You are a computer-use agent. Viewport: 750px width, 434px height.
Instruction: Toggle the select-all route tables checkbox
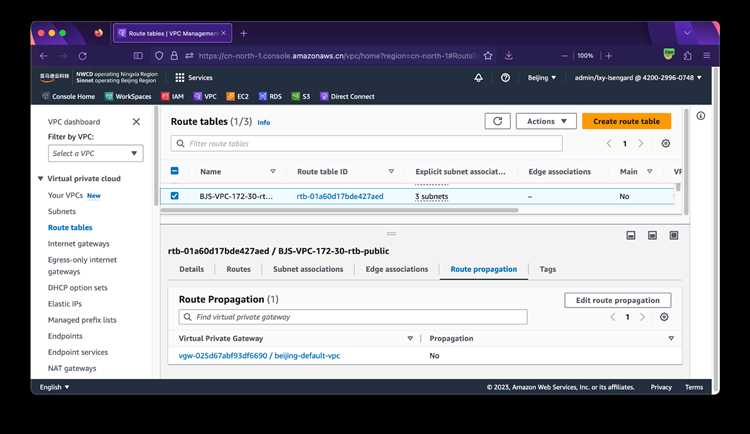175,171
